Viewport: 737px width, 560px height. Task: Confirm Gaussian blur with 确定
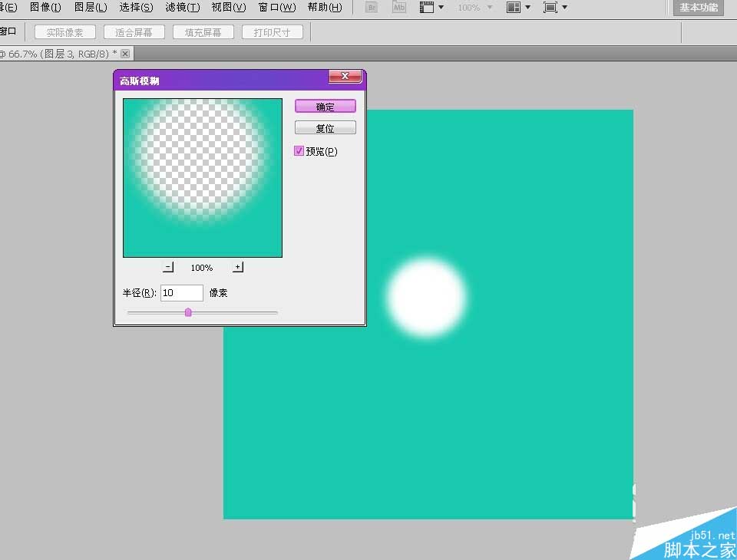click(x=326, y=106)
